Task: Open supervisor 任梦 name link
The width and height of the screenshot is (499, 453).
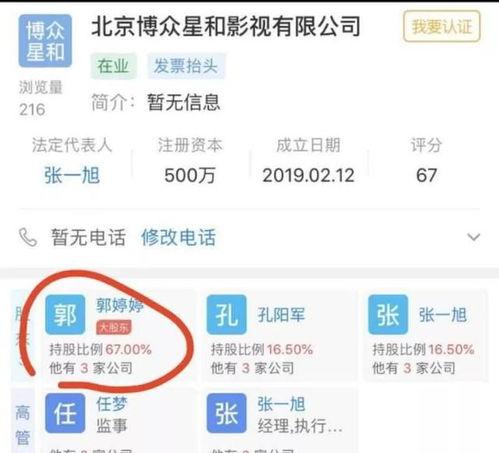Action: click(112, 404)
